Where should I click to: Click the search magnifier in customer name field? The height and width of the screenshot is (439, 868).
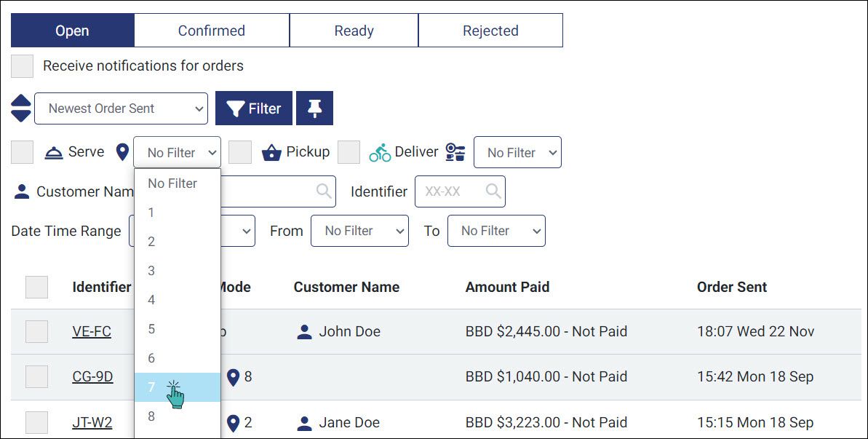click(324, 191)
